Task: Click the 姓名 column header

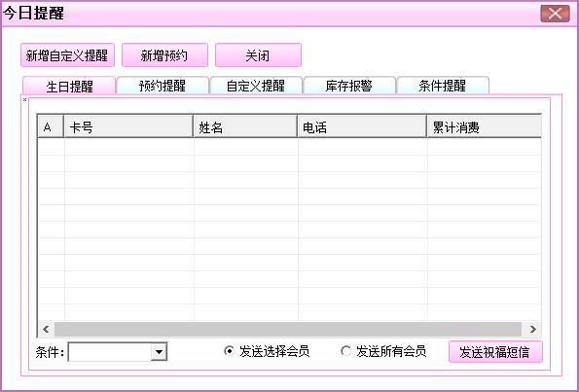Action: coord(245,127)
